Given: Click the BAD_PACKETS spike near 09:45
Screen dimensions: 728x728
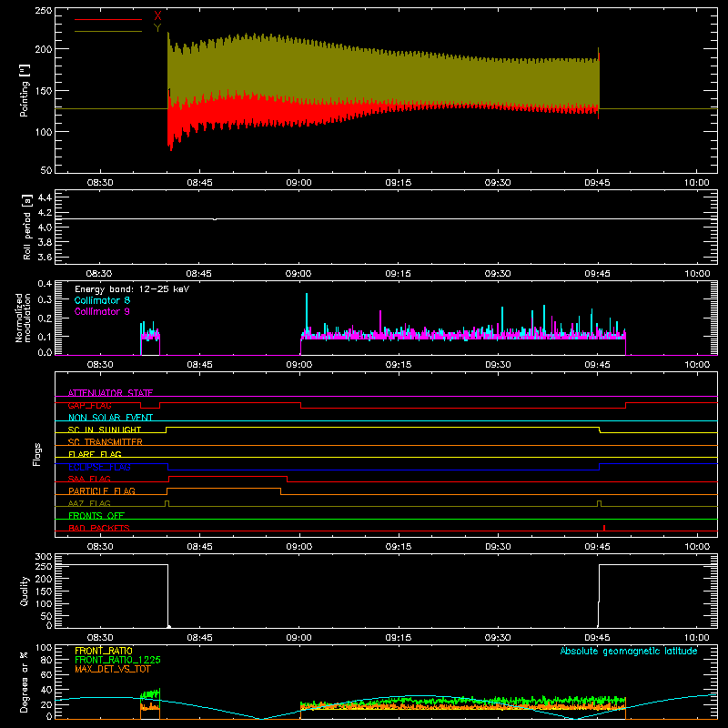Looking at the screenshot, I should (604, 528).
